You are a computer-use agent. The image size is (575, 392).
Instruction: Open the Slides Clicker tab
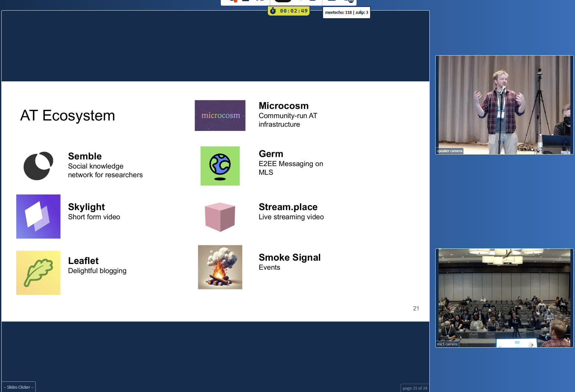coord(19,387)
